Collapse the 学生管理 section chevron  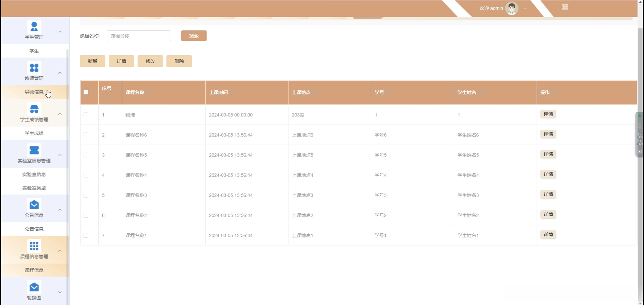tap(60, 32)
